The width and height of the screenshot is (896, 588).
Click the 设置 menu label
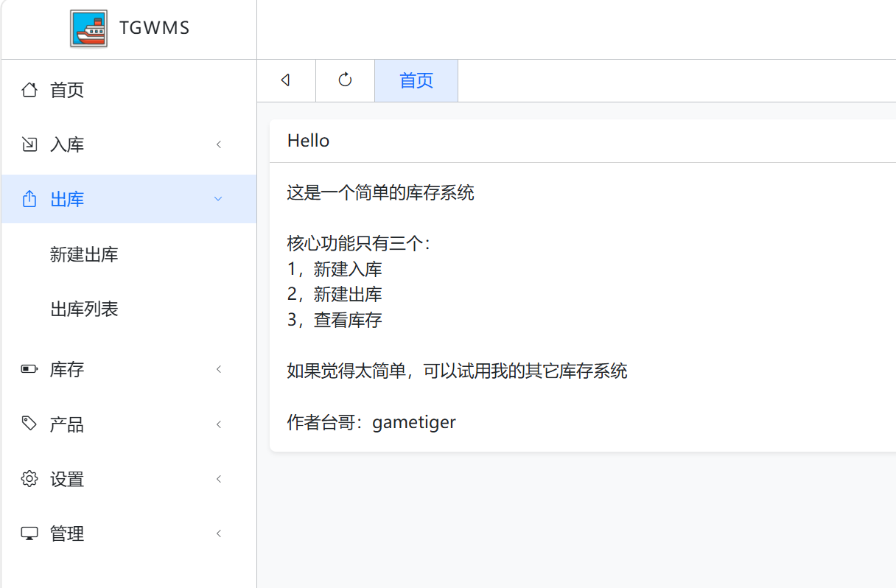point(67,479)
